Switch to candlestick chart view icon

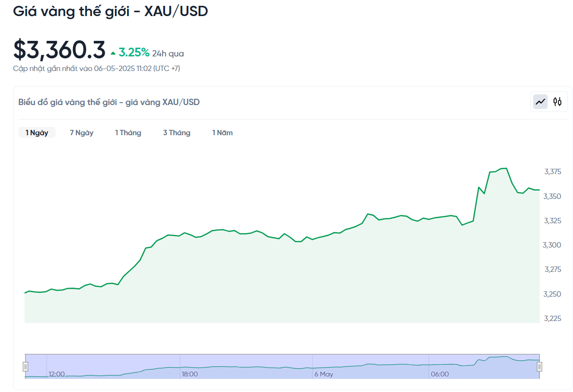point(557,102)
